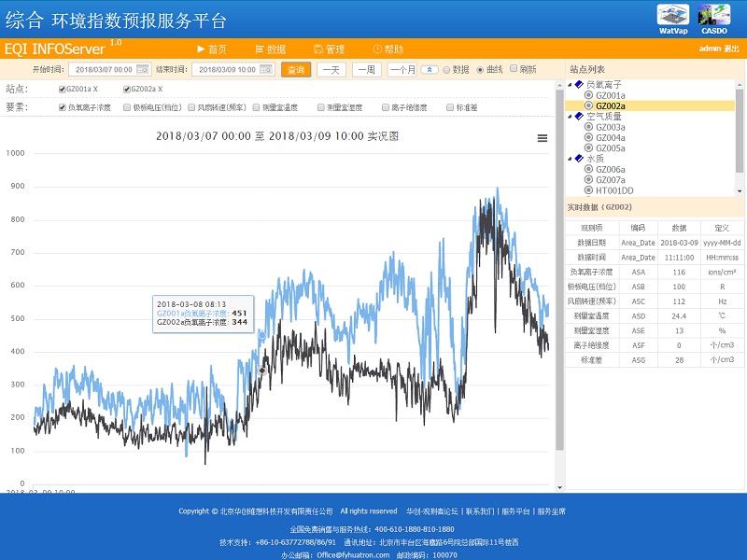Collapse the 负氧离子 tree group
Image resolution: width=747 pixels, height=560 pixels.
tap(570, 85)
